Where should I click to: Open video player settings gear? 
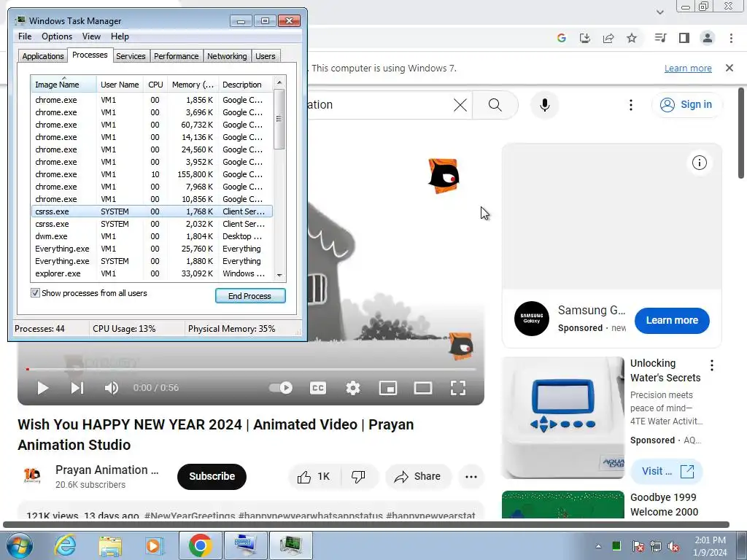[353, 388]
